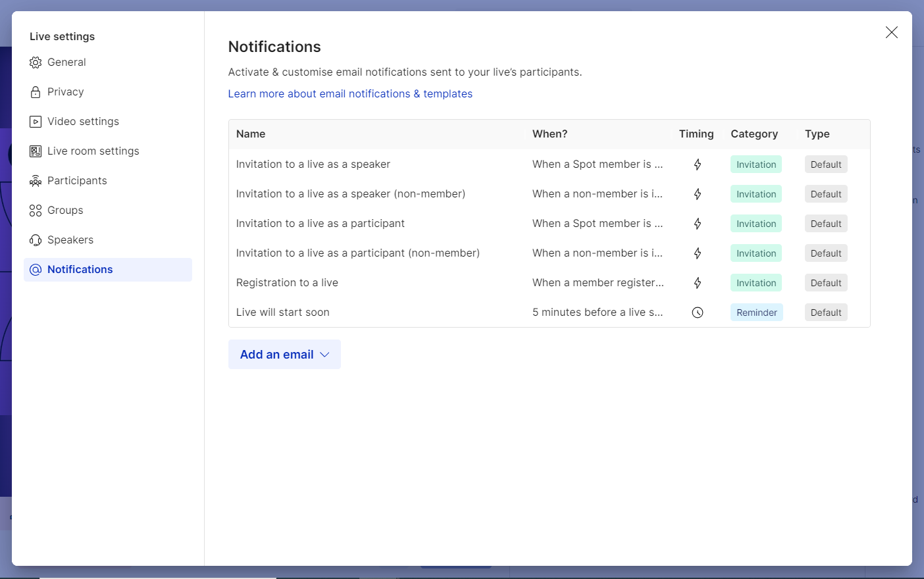Click the Participants people icon
This screenshot has height=579, width=924.
point(36,181)
